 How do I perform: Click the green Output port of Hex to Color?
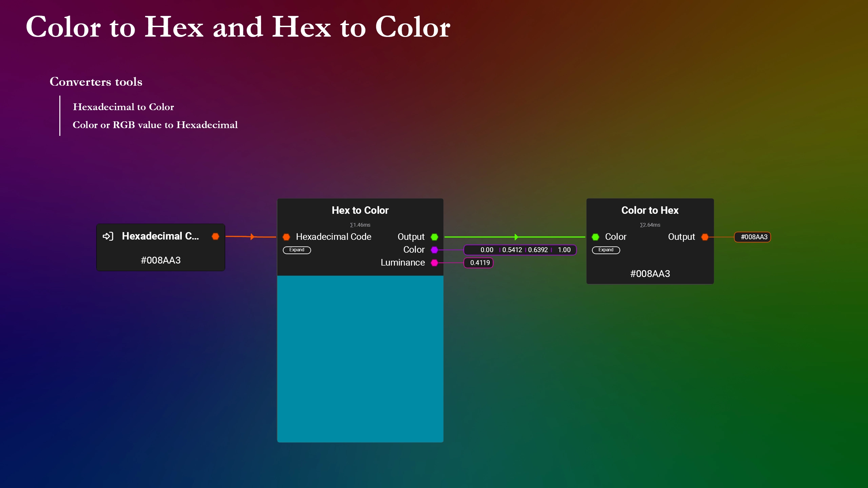(x=434, y=237)
